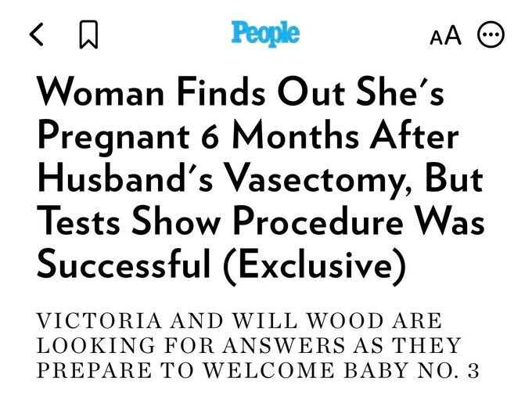This screenshot has width=532, height=396.
Task: Click the word 'Successful' in the headline
Action: (124, 264)
